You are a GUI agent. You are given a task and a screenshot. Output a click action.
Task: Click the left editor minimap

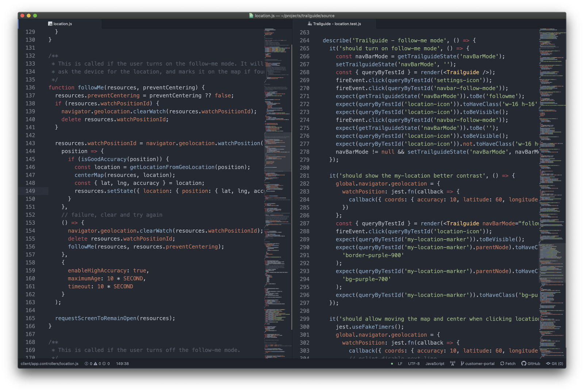[x=277, y=193]
